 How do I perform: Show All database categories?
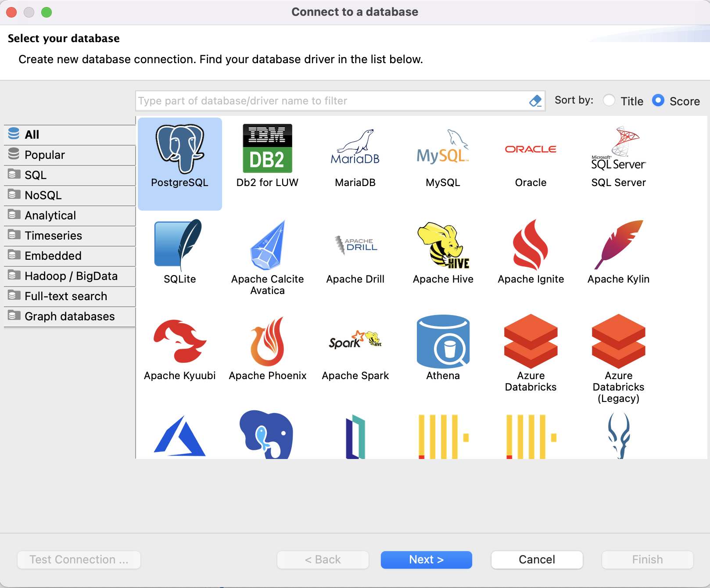tap(70, 135)
